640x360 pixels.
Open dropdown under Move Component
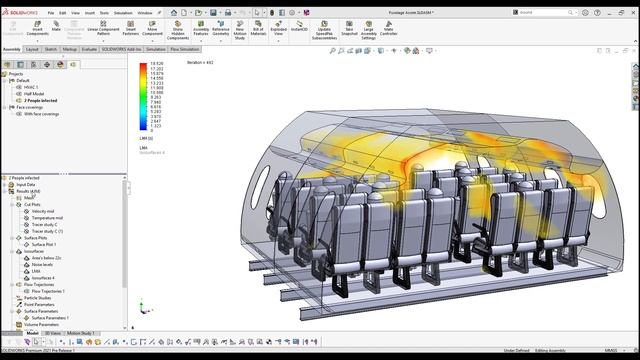(152, 41)
